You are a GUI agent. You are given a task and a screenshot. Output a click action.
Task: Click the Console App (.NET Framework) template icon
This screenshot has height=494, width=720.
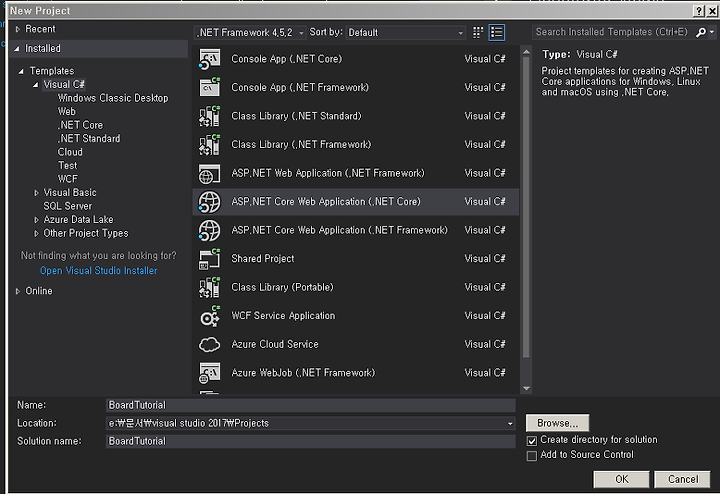[209, 87]
